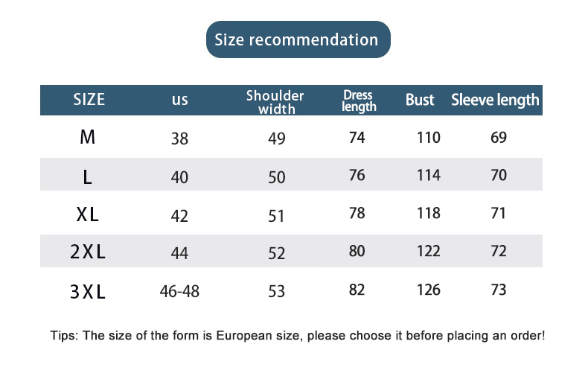Click the US column header
The width and height of the screenshot is (588, 379).
(179, 100)
